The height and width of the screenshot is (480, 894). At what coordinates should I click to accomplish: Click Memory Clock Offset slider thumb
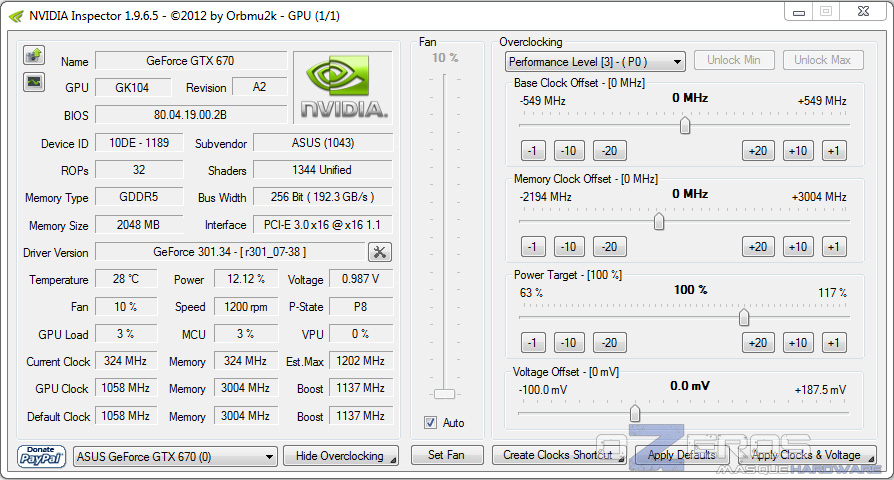(659, 221)
